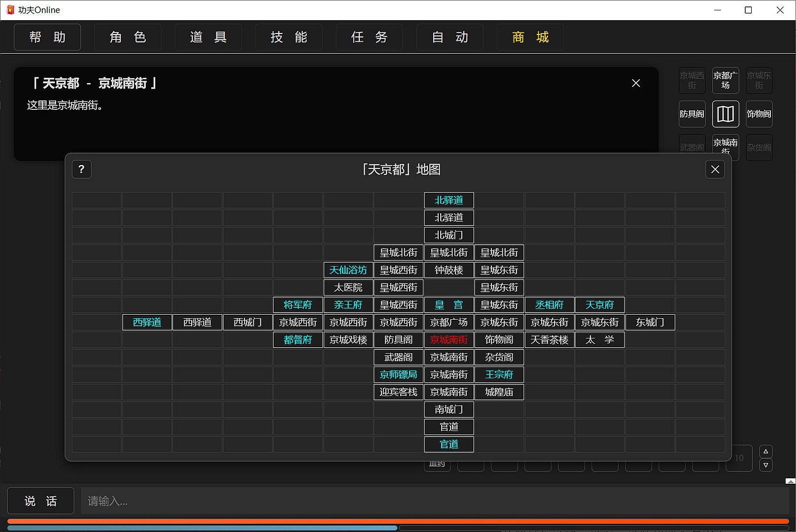Screen dimensions: 796x532
Task: Open the map help question mark
Action: point(82,169)
